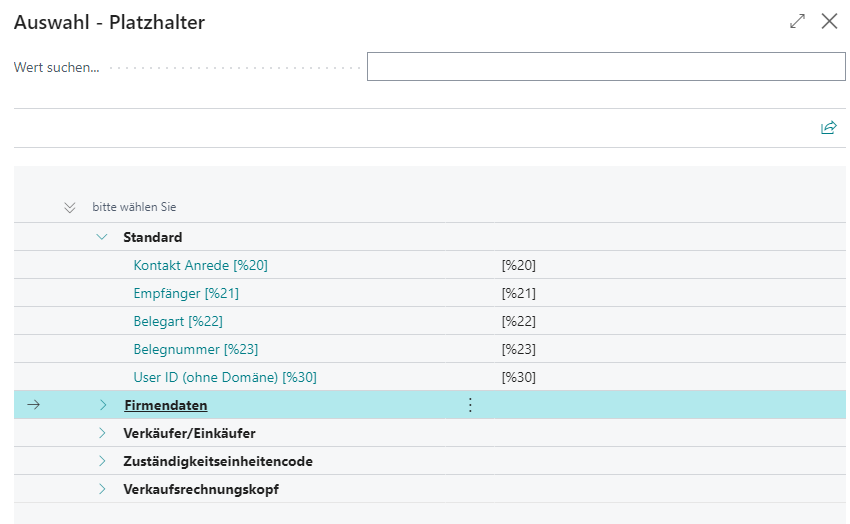Open row options menu for Firmendaten
850x524 pixels.
[x=470, y=405]
